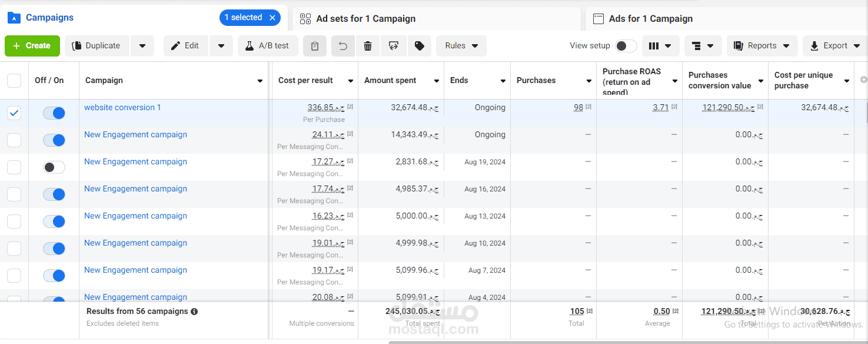This screenshot has width=868, height=344.
Task: Click the add column plus icon
Action: (863, 80)
